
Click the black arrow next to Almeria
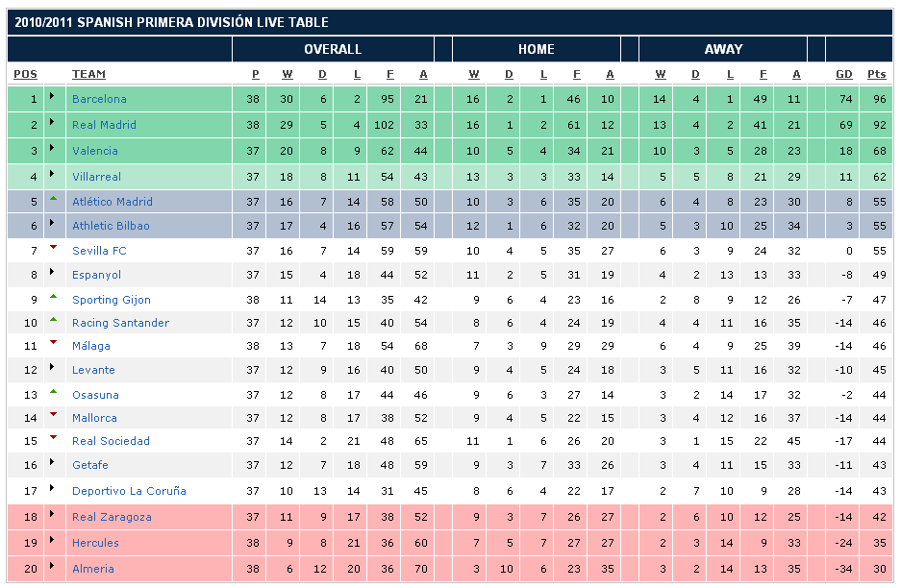tap(52, 568)
